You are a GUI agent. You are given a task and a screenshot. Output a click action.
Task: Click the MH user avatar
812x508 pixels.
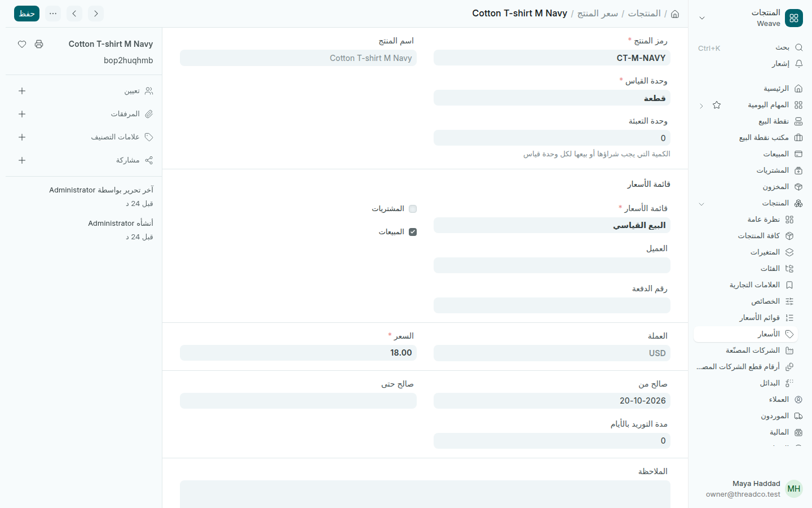(x=794, y=489)
